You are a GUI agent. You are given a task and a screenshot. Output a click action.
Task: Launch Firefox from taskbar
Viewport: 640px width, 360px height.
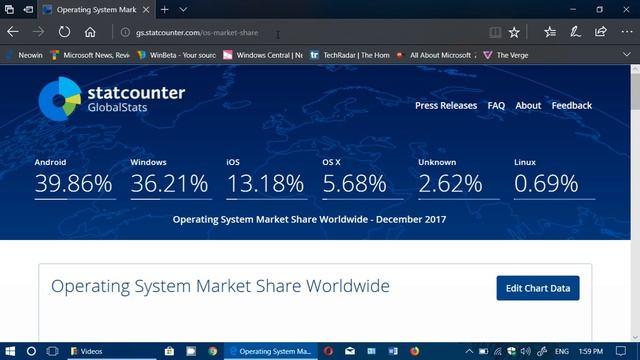click(415, 351)
